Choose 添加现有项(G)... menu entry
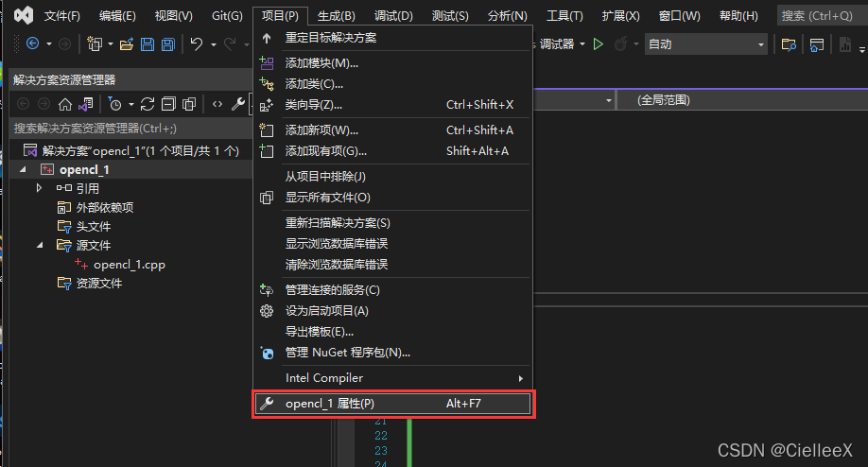The image size is (868, 467). [393, 151]
